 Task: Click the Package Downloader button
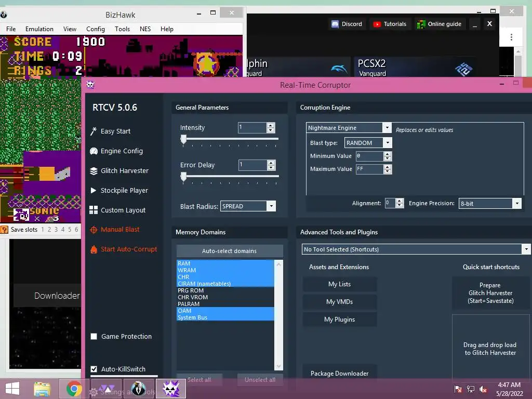tap(340, 373)
